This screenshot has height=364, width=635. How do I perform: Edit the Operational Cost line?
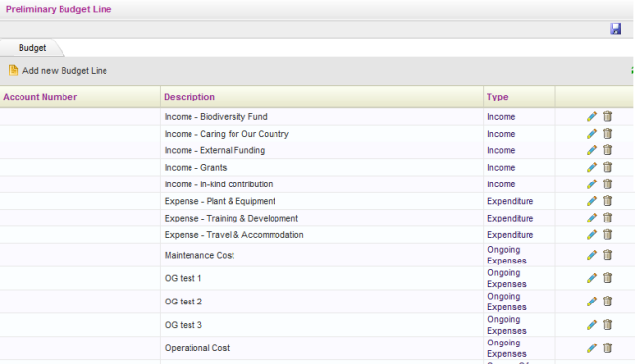coord(592,348)
